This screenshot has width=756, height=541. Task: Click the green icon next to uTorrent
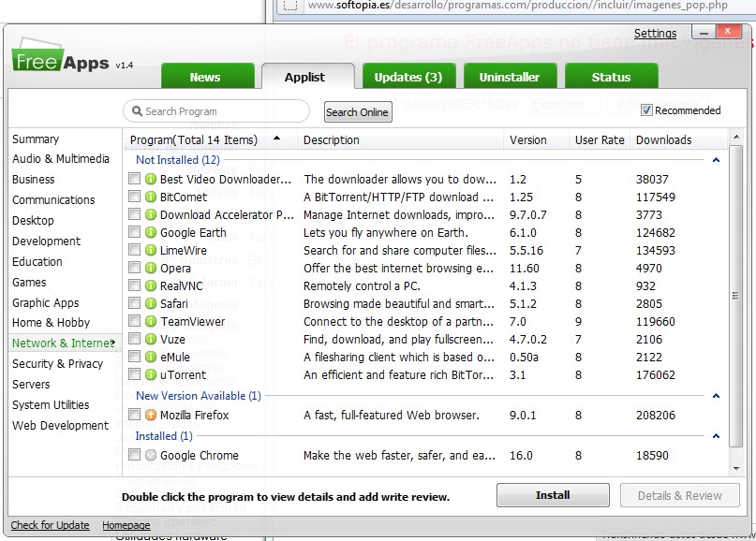[x=151, y=374]
